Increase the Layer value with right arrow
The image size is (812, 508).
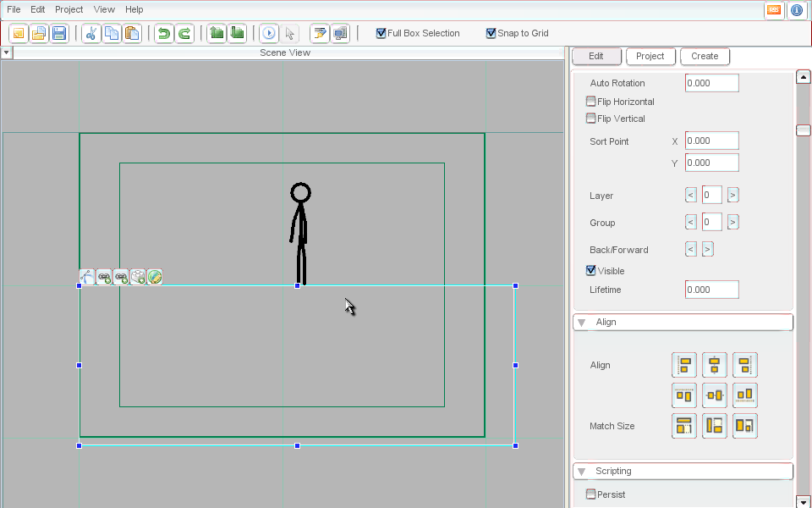tap(732, 196)
